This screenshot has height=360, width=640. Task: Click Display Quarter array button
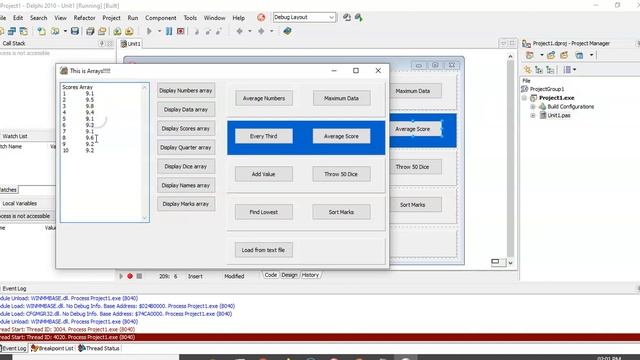coord(186,147)
